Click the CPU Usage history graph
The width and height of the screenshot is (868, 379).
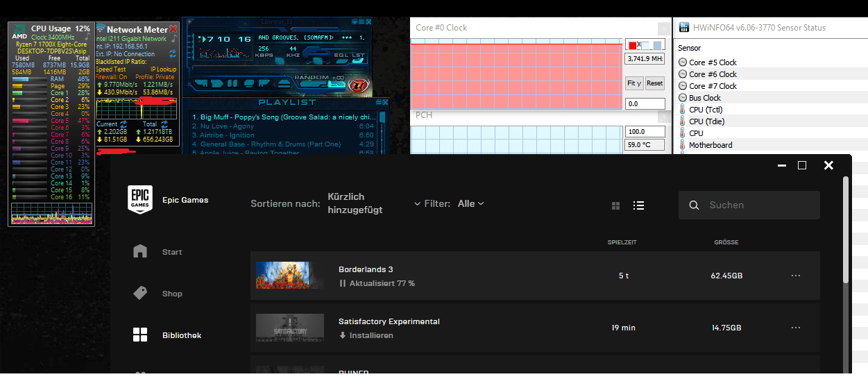[51, 213]
